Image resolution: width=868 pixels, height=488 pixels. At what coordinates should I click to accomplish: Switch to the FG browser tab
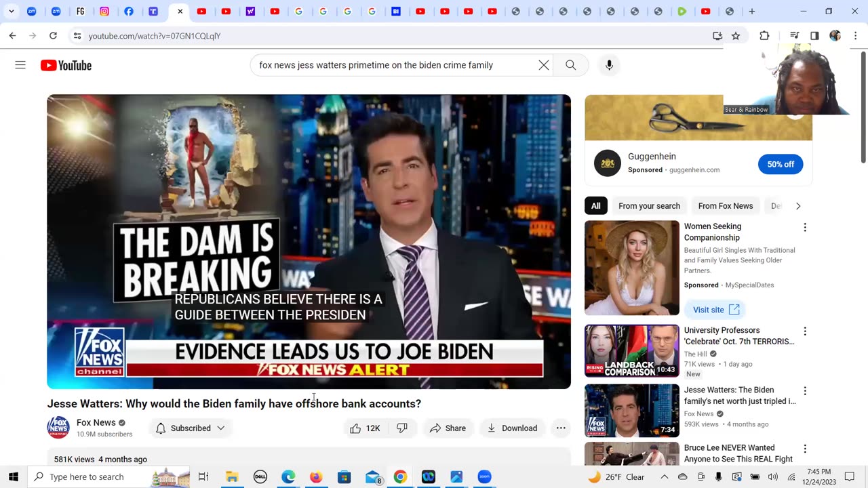tap(80, 12)
